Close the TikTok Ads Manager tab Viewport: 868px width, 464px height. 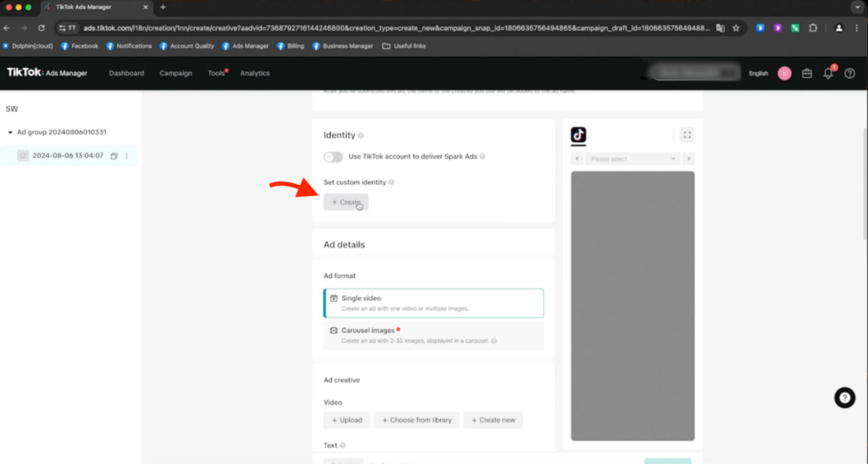[x=146, y=7]
